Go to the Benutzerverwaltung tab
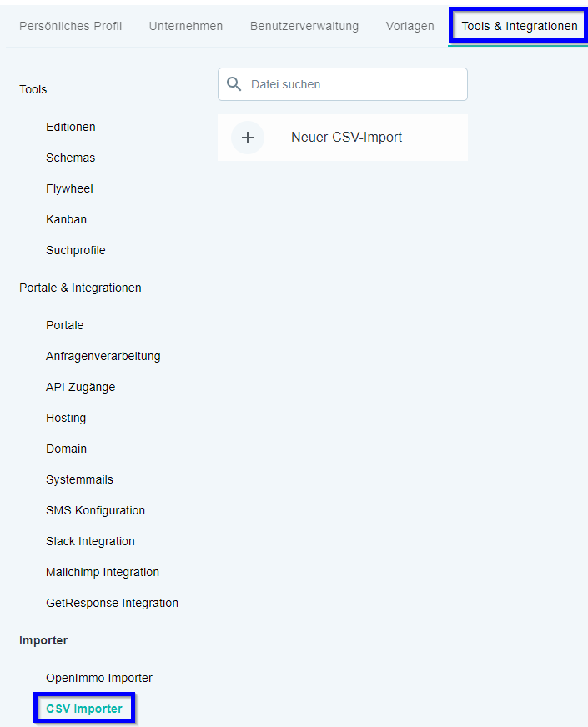This screenshot has width=588, height=727. [x=304, y=26]
